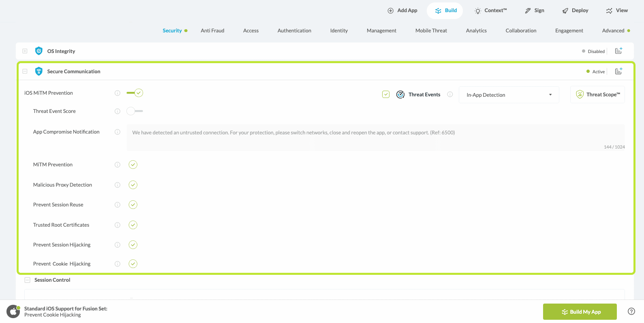The height and width of the screenshot is (323, 644).
Task: Enable the Threat Event Score toggle
Action: pos(135,111)
